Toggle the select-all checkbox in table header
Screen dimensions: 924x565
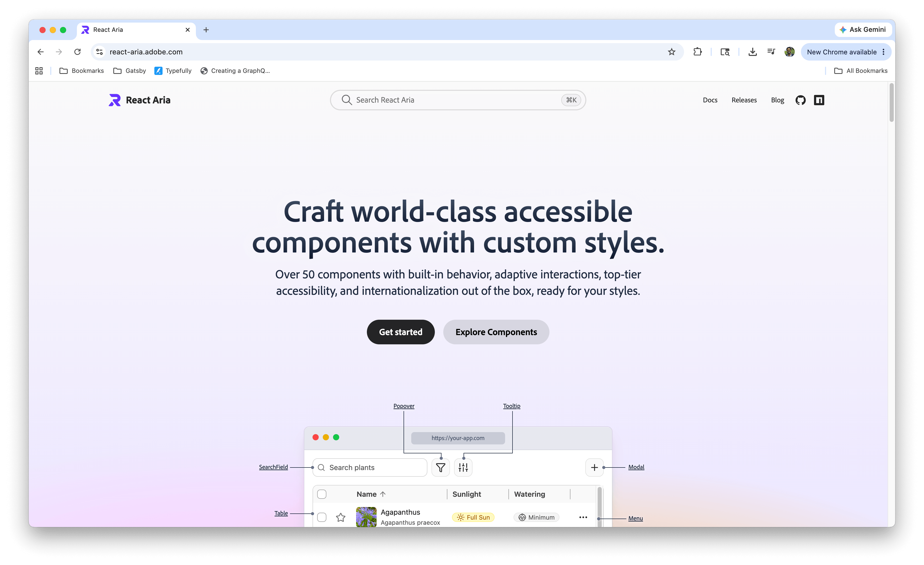(x=322, y=494)
